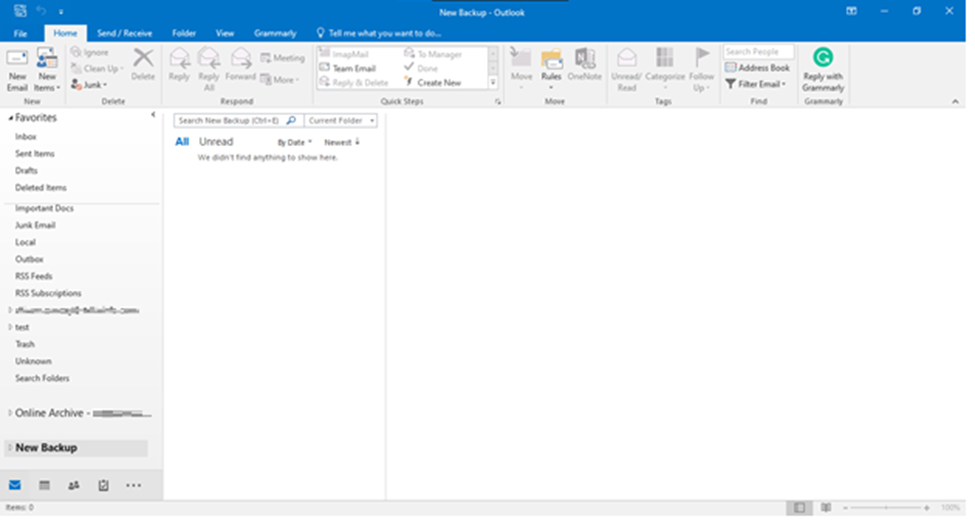
Task: Click the OneNote button
Action: point(585,65)
